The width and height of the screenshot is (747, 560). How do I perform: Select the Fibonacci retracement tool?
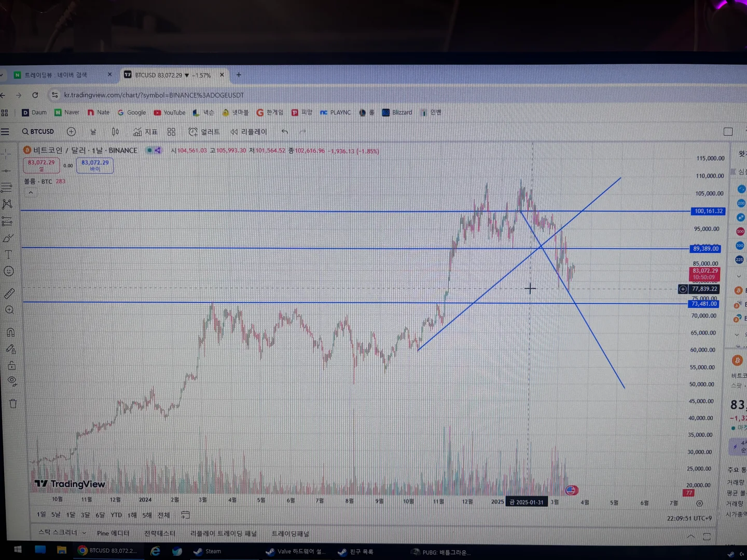[7, 187]
